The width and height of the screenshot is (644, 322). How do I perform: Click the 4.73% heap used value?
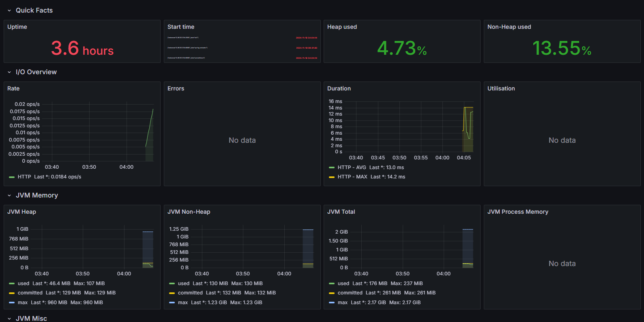coord(402,48)
